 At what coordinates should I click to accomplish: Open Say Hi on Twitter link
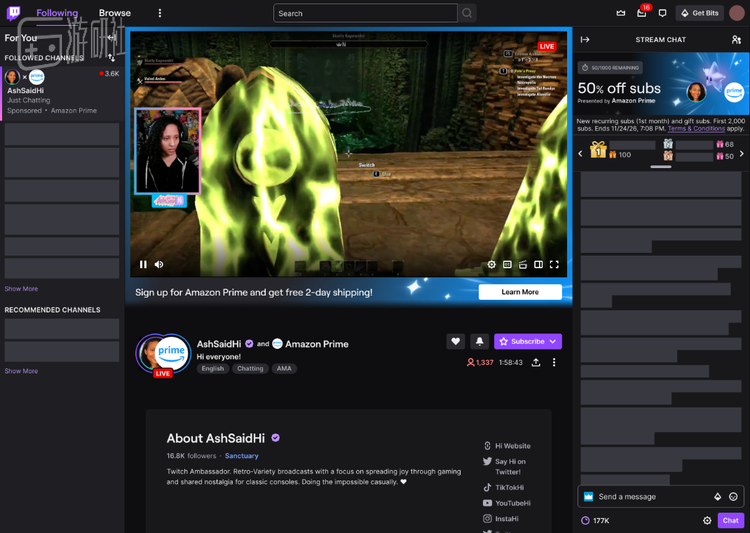pyautogui.click(x=505, y=466)
